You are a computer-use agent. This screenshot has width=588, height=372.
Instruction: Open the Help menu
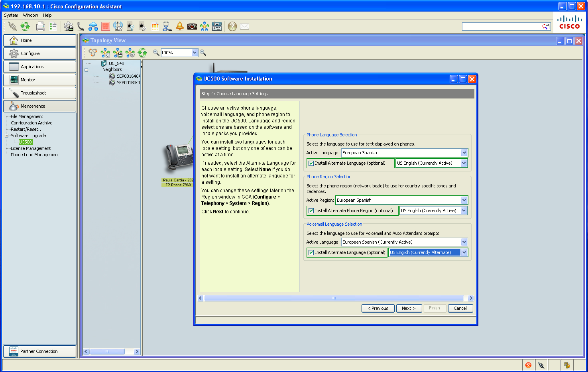(47, 15)
